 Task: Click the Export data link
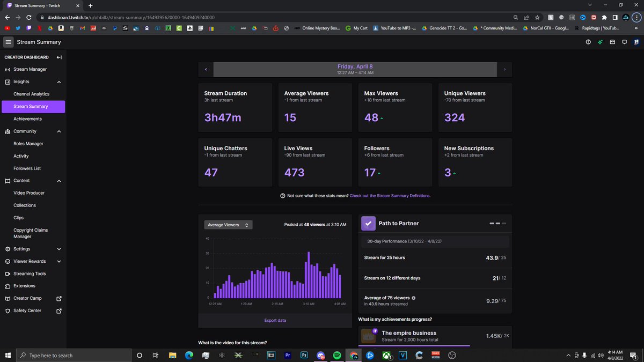click(x=275, y=320)
